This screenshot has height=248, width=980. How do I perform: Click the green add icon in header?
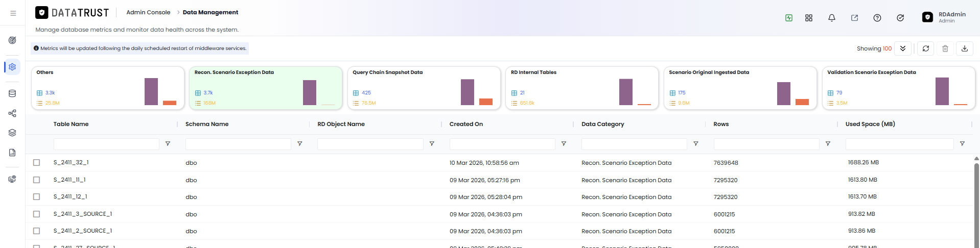click(x=789, y=18)
